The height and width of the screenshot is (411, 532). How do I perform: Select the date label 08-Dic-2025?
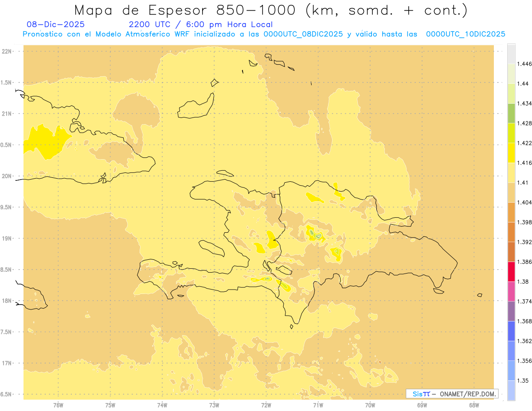56,25
